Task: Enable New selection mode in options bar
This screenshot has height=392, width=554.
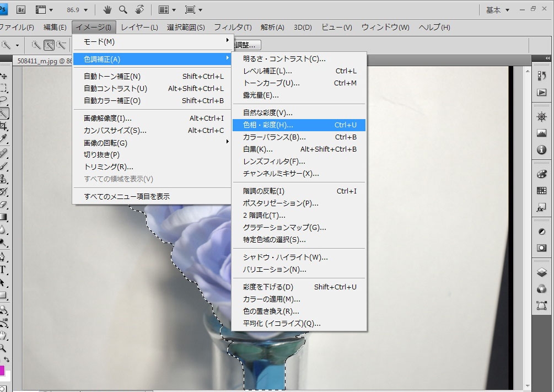Action: (x=36, y=45)
